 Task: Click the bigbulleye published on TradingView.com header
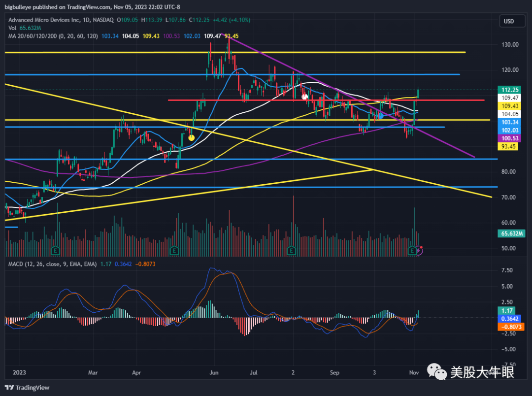point(92,7)
